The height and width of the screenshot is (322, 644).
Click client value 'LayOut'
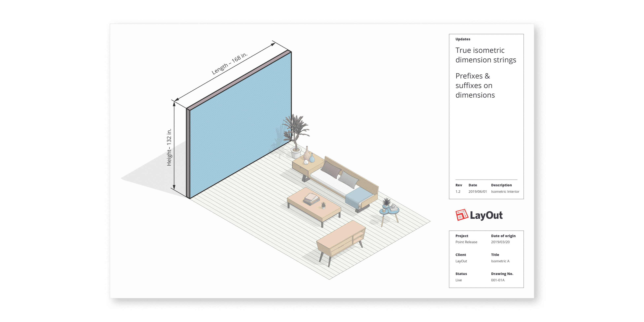(x=461, y=261)
